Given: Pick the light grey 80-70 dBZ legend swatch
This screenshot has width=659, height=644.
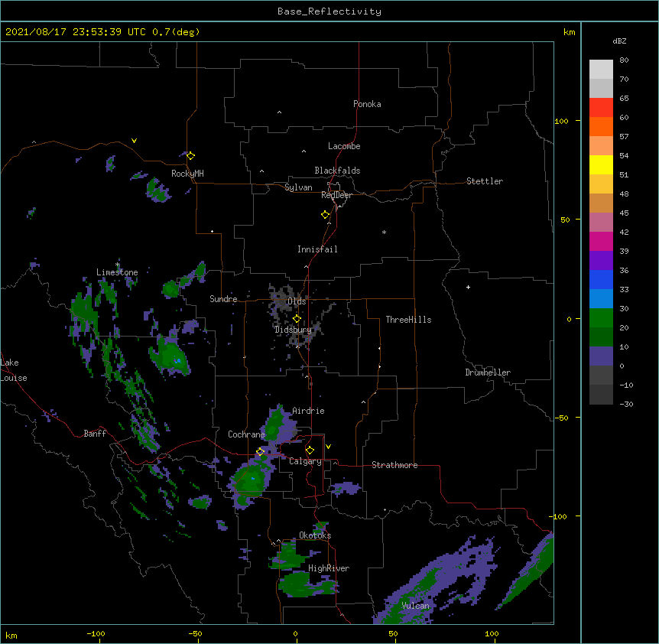Looking at the screenshot, I should (x=601, y=70).
